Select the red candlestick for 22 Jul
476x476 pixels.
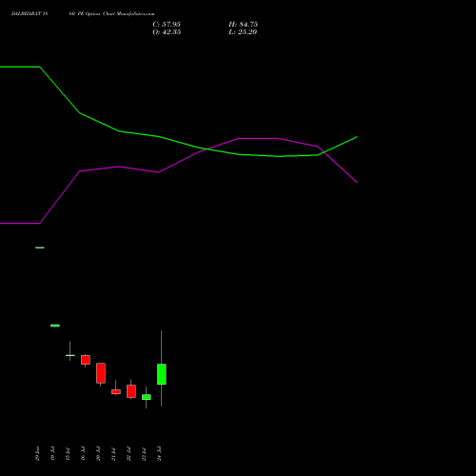point(131,391)
